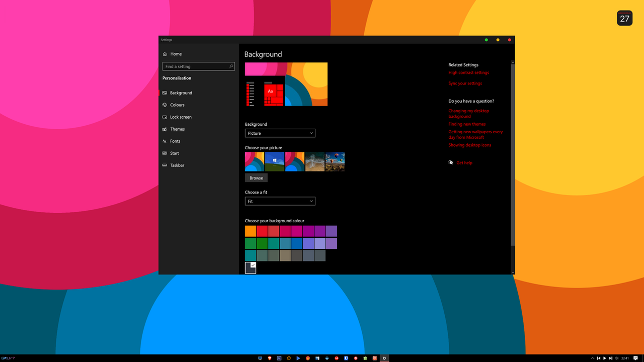Open High contrast settings link

click(468, 73)
